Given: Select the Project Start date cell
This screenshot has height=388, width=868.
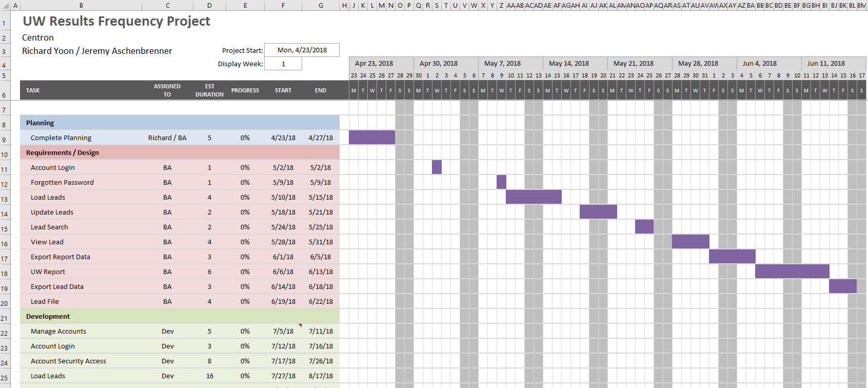Looking at the screenshot, I should pyautogui.click(x=302, y=50).
